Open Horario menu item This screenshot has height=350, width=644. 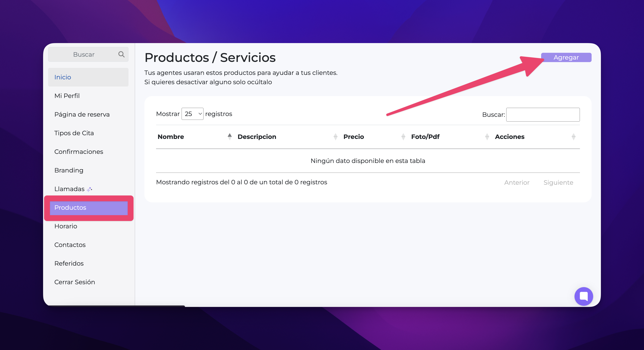coord(88,226)
